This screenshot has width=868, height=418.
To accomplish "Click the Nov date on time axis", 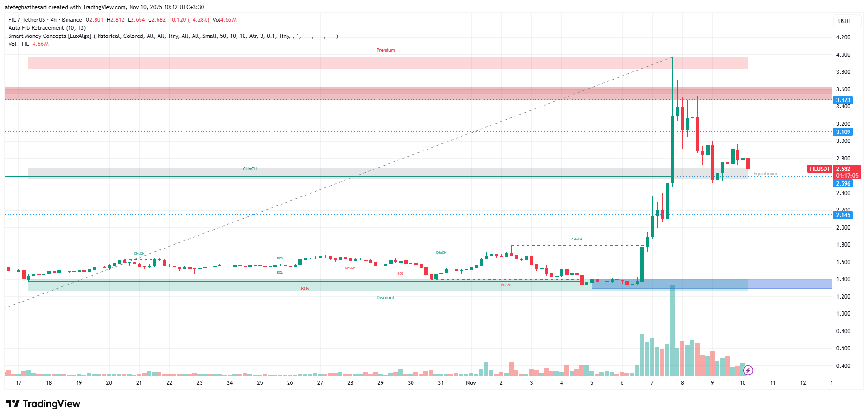I will coord(471,383).
